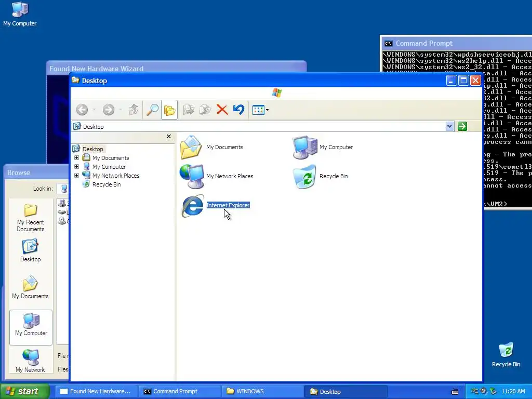
Task: Click the Forward arrow in Desktop window toolbar
Action: pos(109,110)
